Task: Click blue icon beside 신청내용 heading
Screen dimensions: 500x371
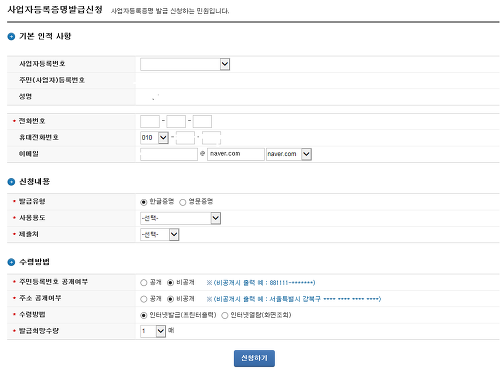Action: pyautogui.click(x=11, y=182)
